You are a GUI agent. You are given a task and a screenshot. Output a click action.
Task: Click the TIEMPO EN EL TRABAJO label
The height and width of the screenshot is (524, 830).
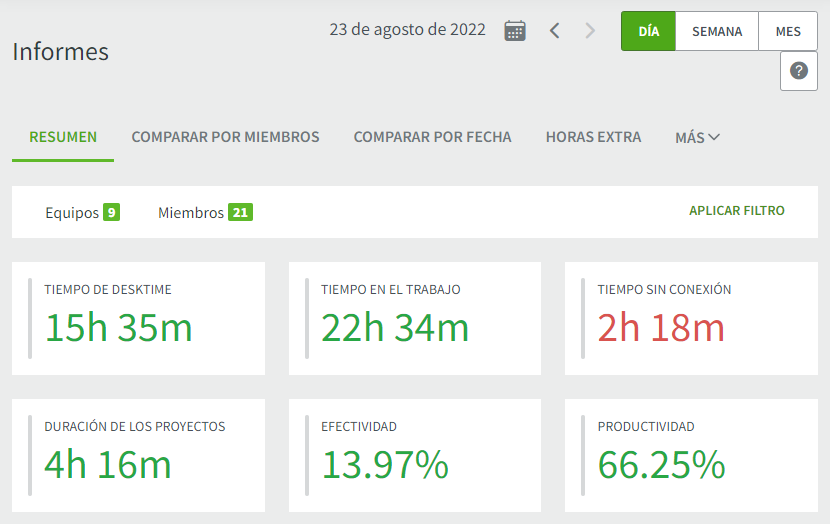coord(391,290)
